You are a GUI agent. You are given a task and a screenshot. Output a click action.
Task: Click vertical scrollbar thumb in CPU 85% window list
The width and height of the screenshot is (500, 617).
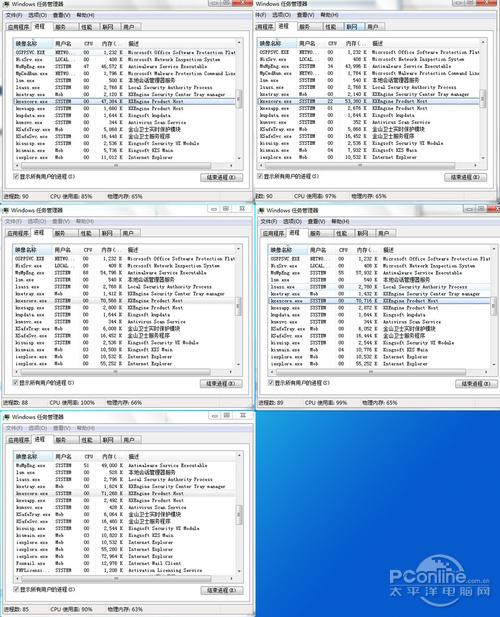(x=238, y=97)
